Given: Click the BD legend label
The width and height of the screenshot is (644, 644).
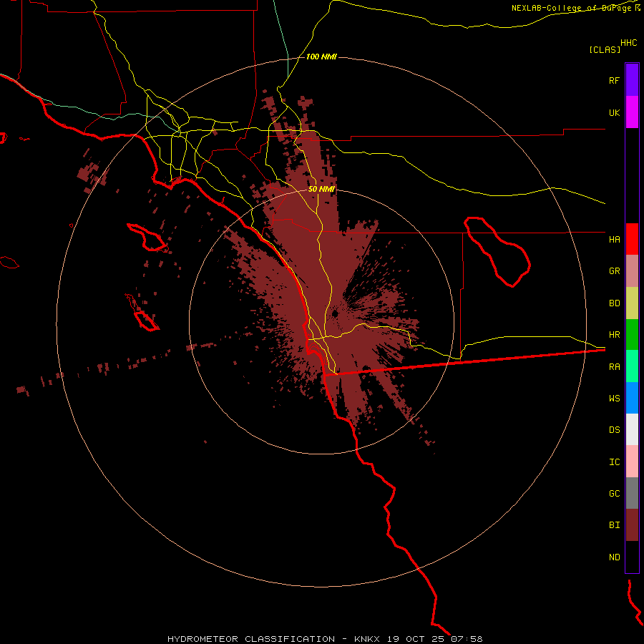Looking at the screenshot, I should (x=615, y=303).
